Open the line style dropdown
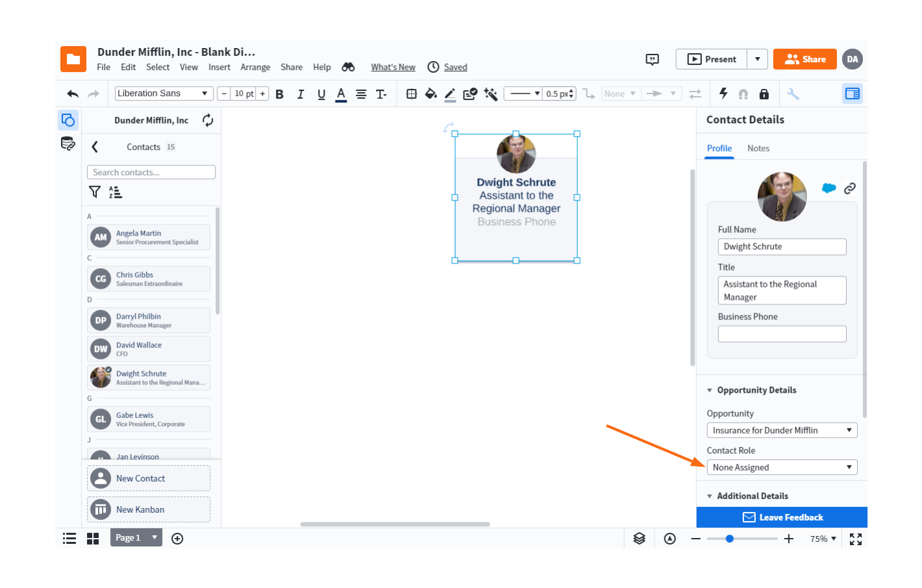922x588 pixels. point(523,93)
